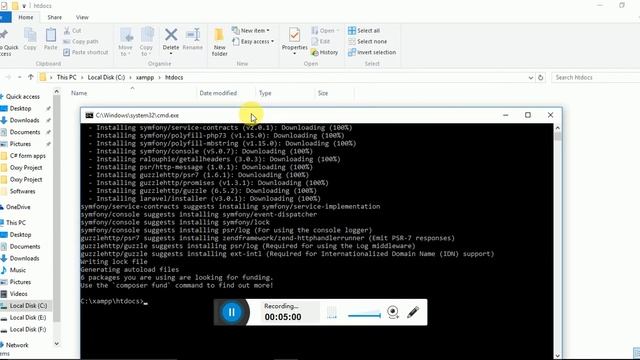Choose Paste shortcut in the ribbon
This screenshot has width=640, height=360.
click(x=86, y=52)
